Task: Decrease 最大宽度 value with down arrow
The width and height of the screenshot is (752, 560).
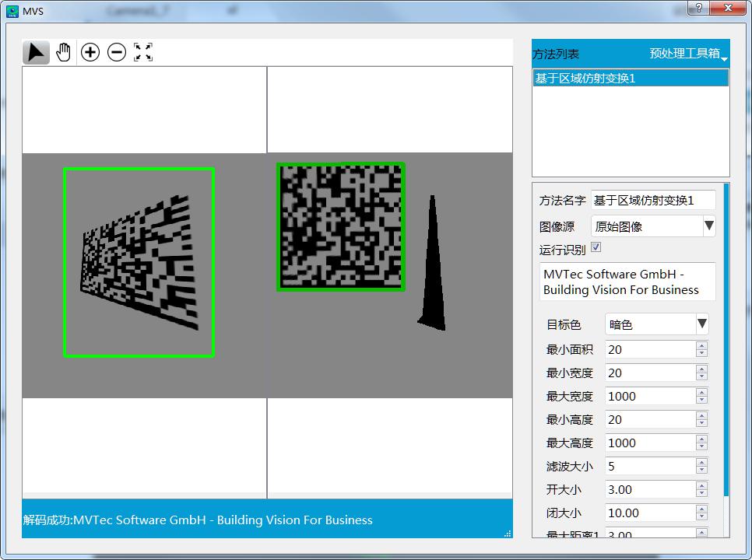Action: 701,400
